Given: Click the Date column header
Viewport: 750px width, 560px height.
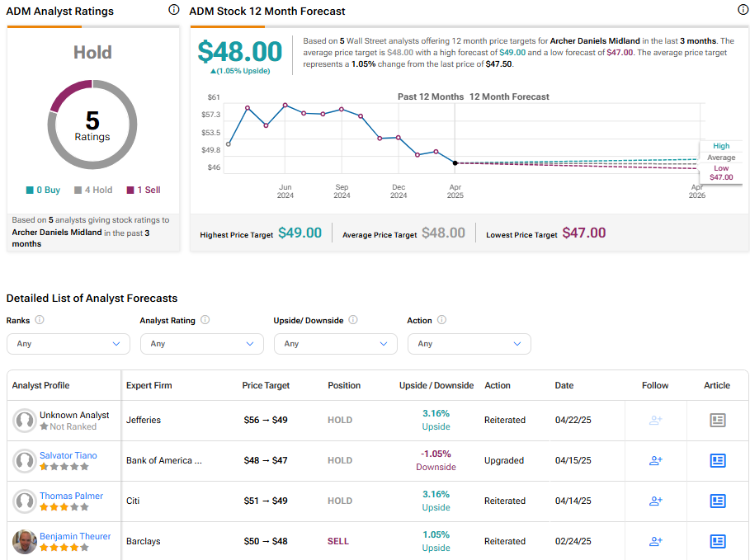Looking at the screenshot, I should pyautogui.click(x=564, y=385).
